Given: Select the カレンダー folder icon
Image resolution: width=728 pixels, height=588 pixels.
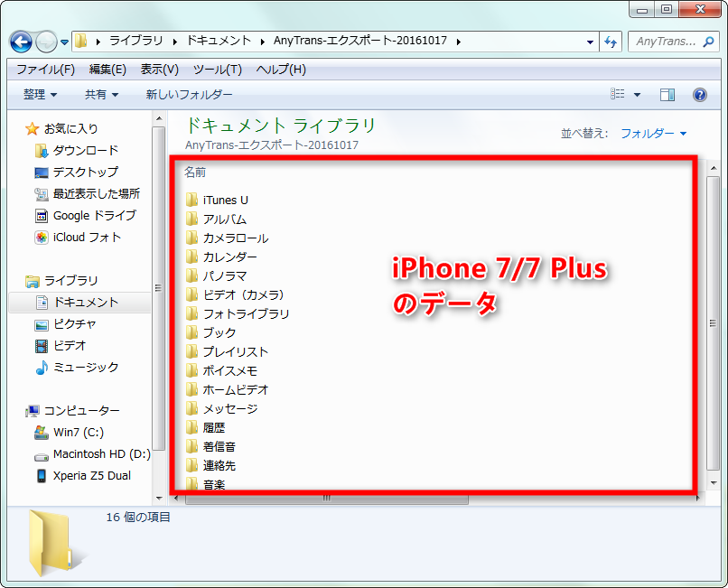Looking at the screenshot, I should (x=191, y=257).
